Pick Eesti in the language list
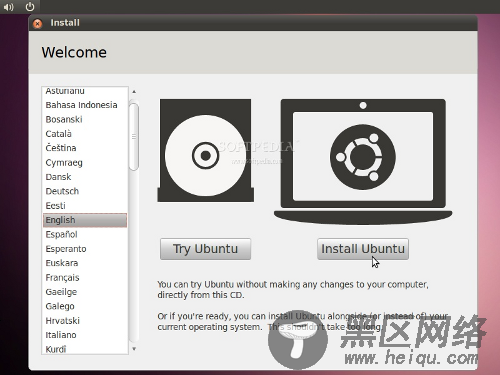Image resolution: width=500 pixels, height=375 pixels. [x=85, y=206]
